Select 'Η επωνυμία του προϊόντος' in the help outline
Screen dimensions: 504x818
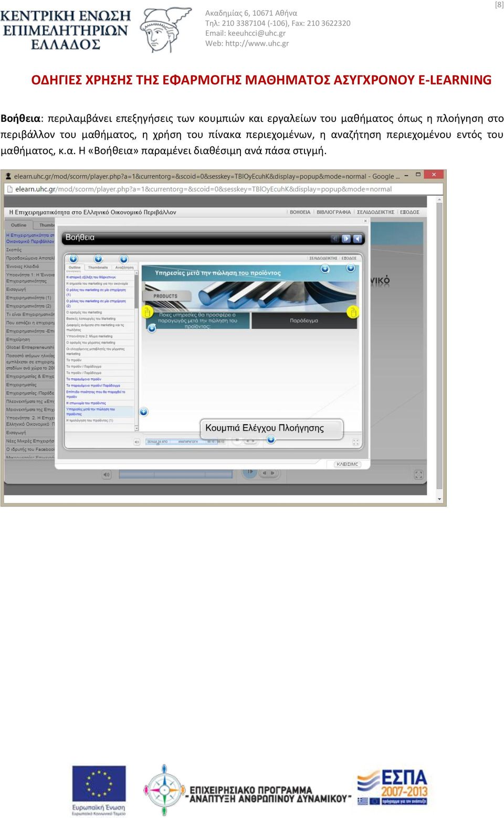pyautogui.click(x=86, y=403)
